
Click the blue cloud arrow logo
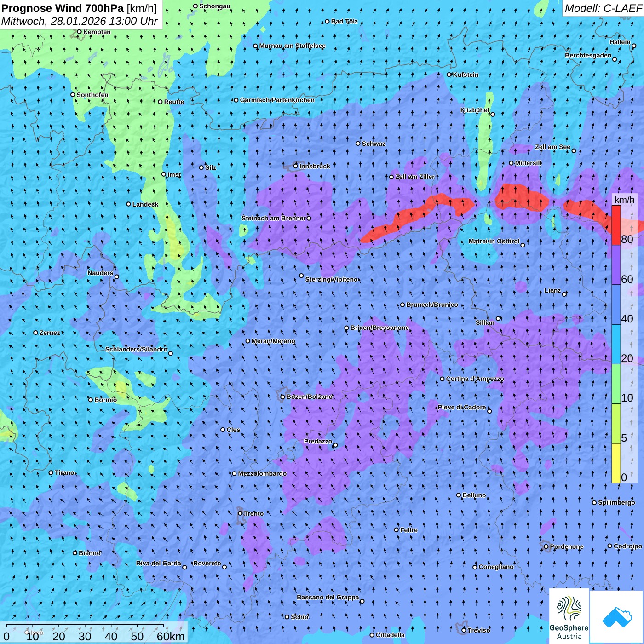click(617, 617)
